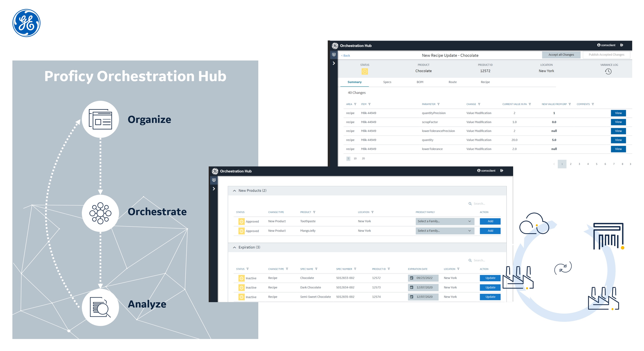Screen dimensions: 644x351
Task: Collapse the New Products (2) section
Action: coord(234,190)
